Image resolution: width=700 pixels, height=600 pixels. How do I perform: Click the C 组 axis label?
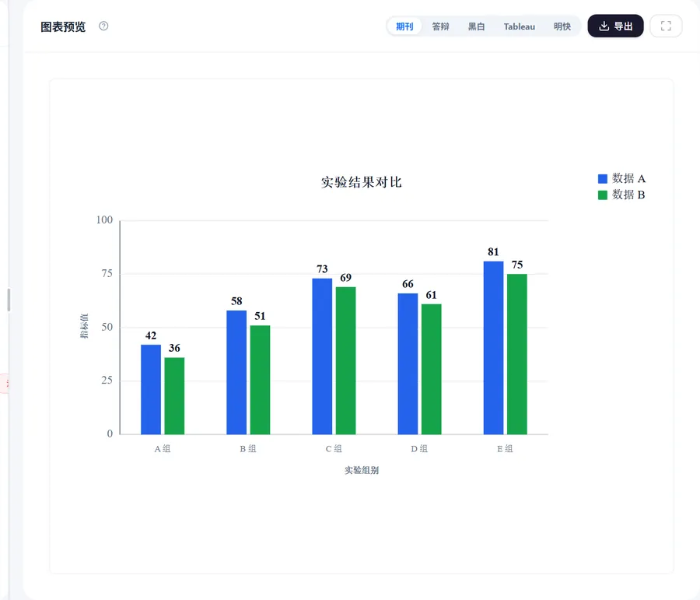tap(334, 448)
